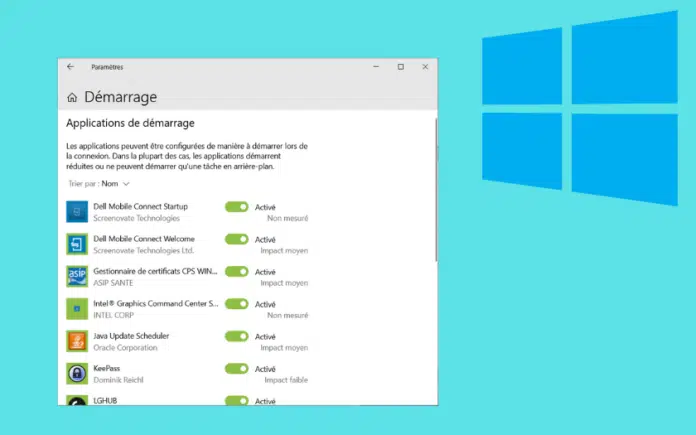This screenshot has height=435, width=696.
Task: Click the Démarrage page title
Action: click(121, 97)
